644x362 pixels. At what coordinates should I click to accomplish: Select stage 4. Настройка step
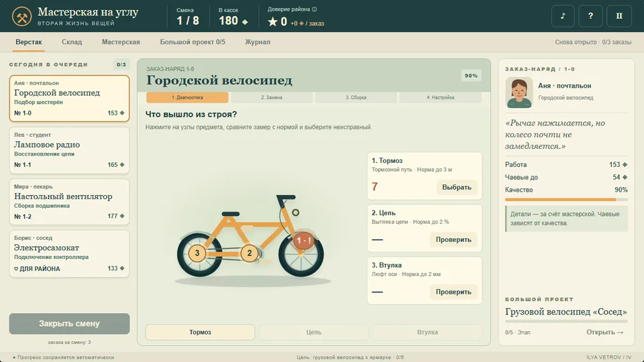pos(440,97)
